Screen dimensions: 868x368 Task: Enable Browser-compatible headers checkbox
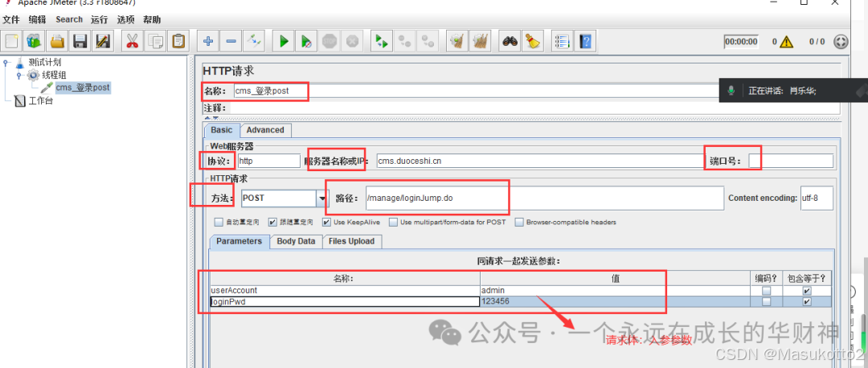coord(519,222)
